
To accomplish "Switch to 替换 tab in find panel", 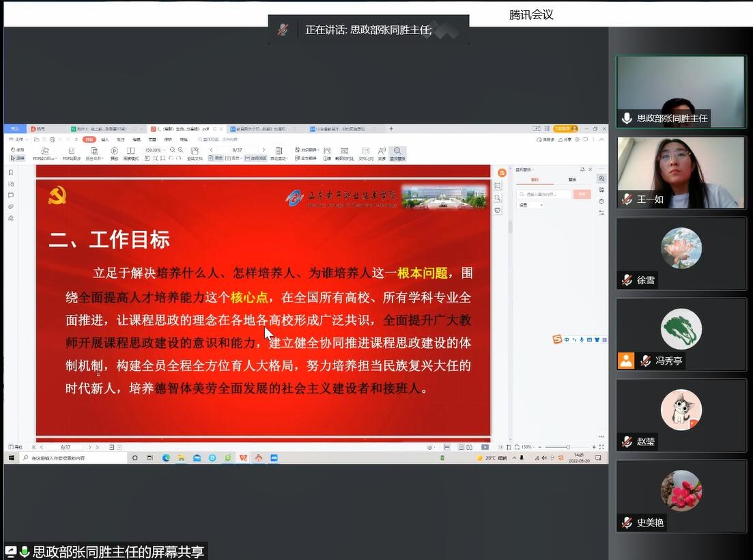I will pos(571,180).
